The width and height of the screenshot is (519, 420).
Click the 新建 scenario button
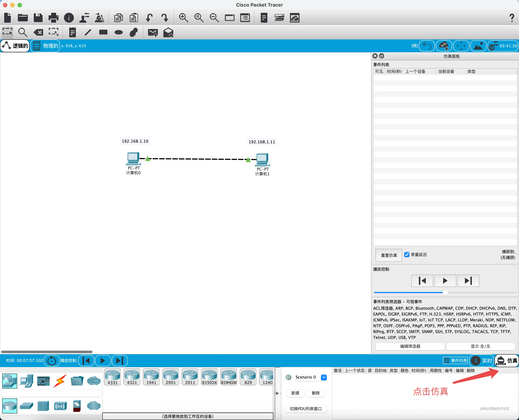295,393
